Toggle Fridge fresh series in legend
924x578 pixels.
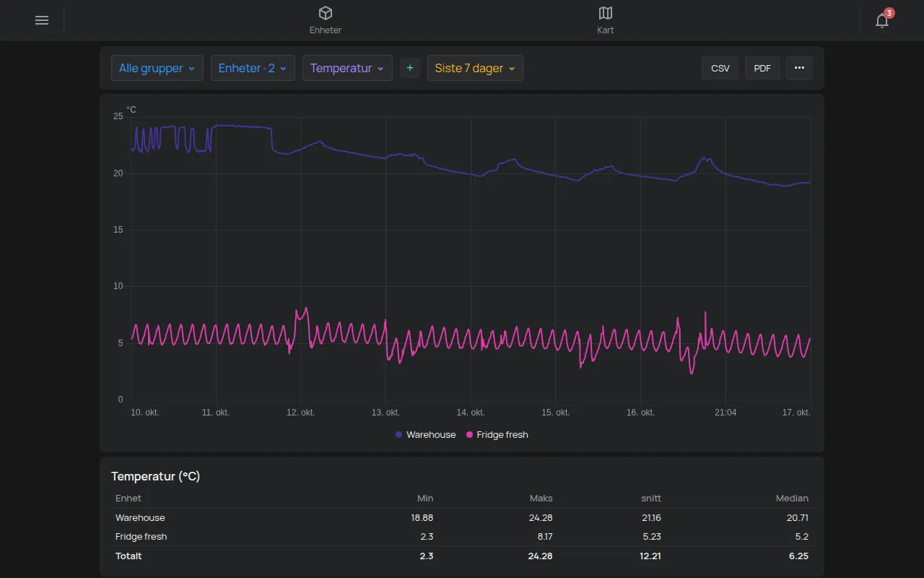click(x=497, y=435)
